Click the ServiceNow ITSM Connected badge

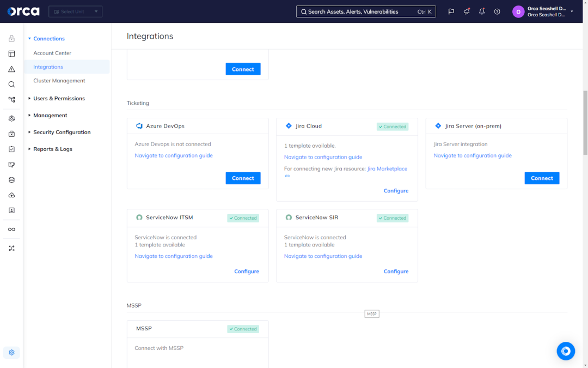tap(243, 218)
